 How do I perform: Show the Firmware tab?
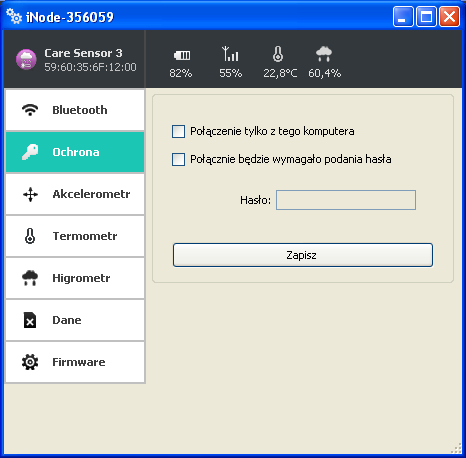pyautogui.click(x=75, y=362)
